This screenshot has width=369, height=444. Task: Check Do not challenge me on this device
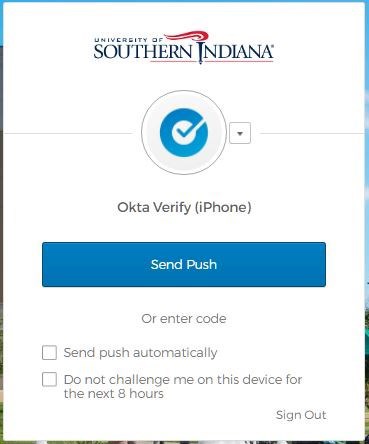click(49, 379)
